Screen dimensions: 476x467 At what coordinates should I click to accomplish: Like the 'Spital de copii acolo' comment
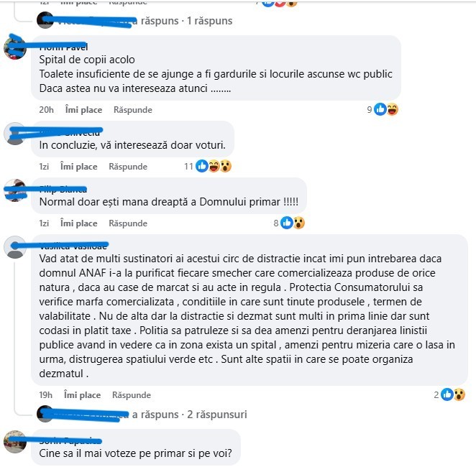coord(83,109)
